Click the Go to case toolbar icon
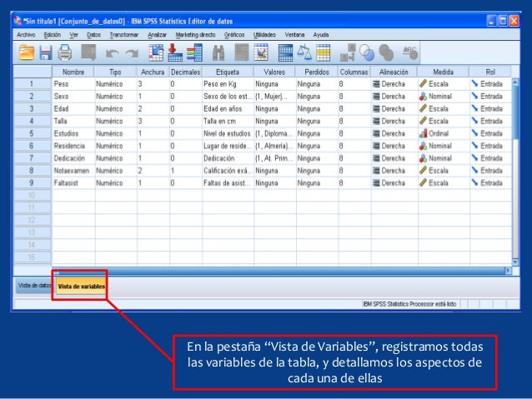This screenshot has width=532, height=399. coord(156,52)
